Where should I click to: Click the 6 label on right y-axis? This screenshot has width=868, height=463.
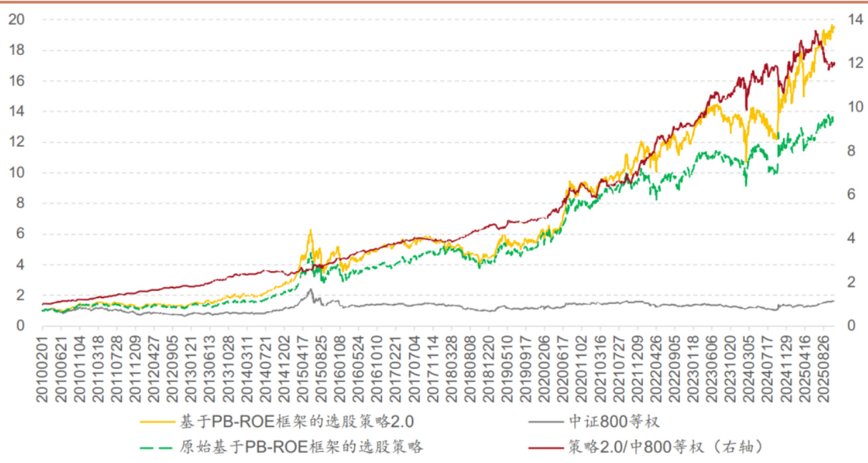click(851, 194)
